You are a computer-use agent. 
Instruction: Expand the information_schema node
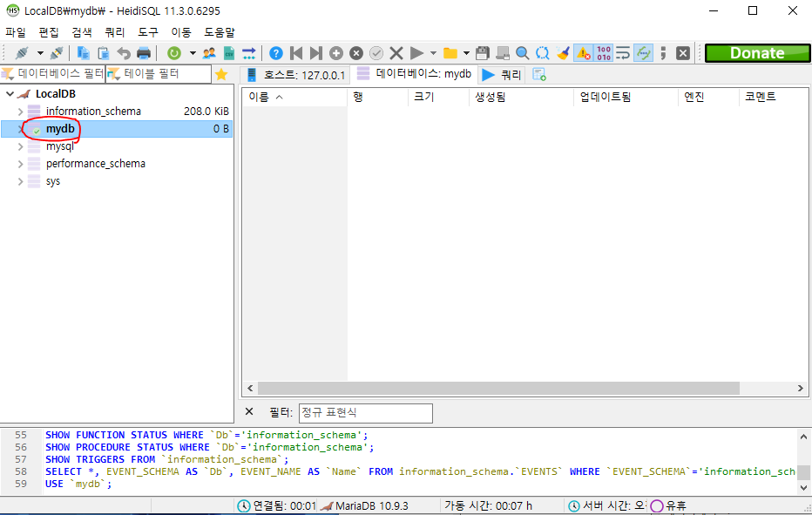point(20,112)
